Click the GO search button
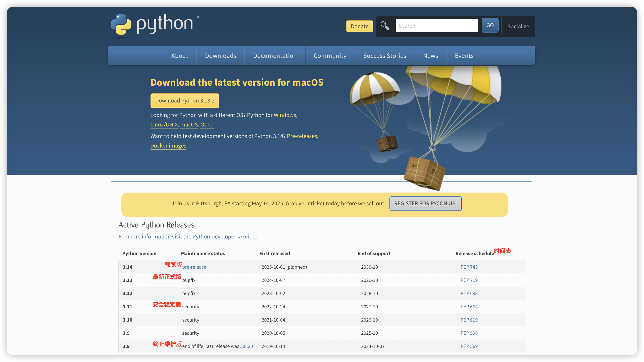Screen dimensions: 644x362 point(490,25)
